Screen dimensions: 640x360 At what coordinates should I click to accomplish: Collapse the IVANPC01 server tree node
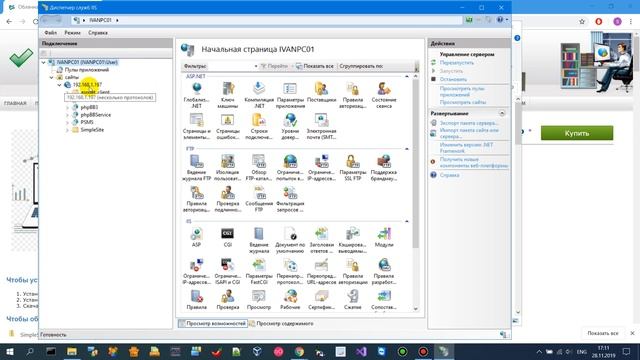point(43,62)
